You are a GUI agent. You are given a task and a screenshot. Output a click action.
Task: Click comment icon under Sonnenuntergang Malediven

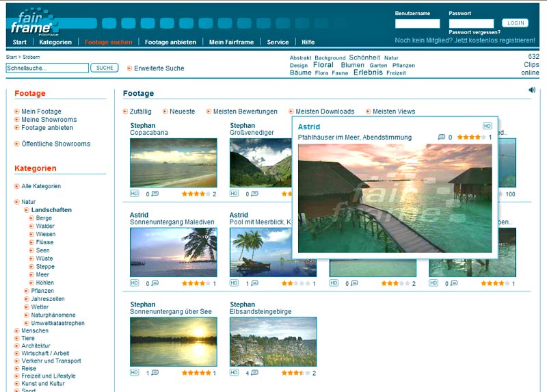(x=155, y=283)
